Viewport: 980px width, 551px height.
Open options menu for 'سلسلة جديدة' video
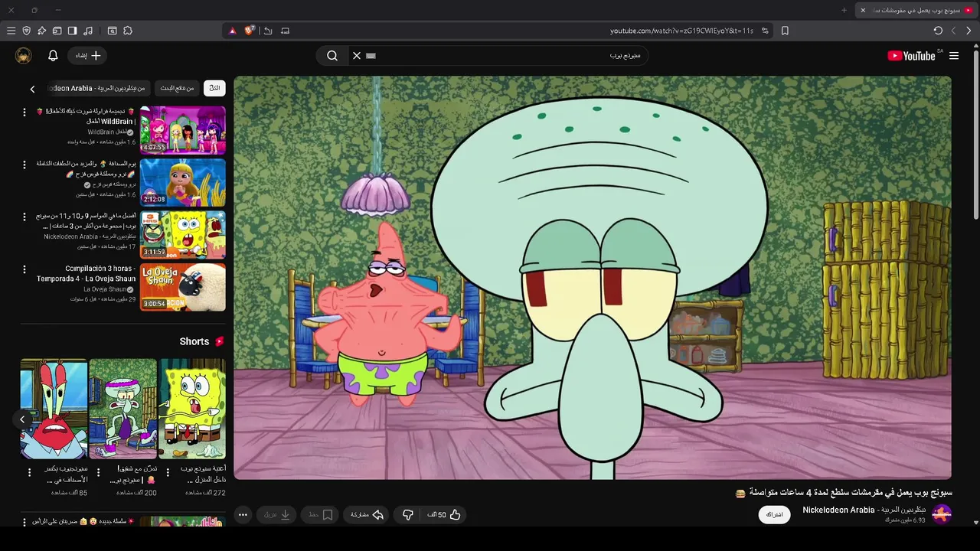pos(24,523)
